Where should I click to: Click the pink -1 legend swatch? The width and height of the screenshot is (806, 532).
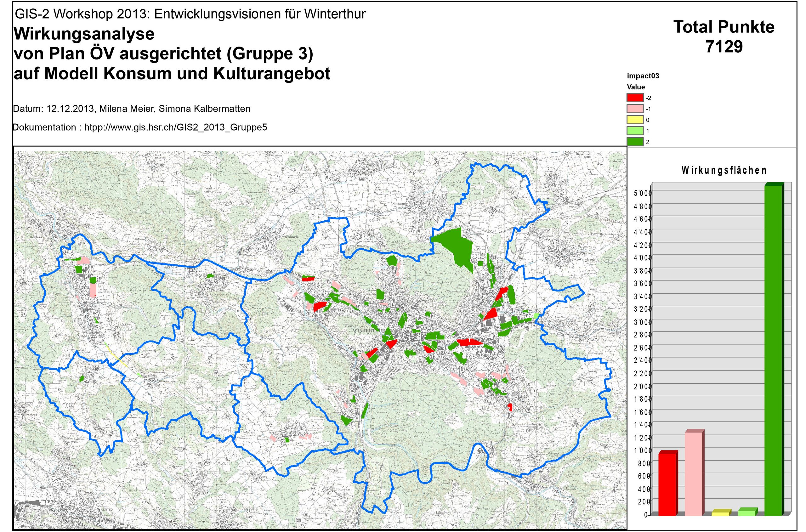635,109
